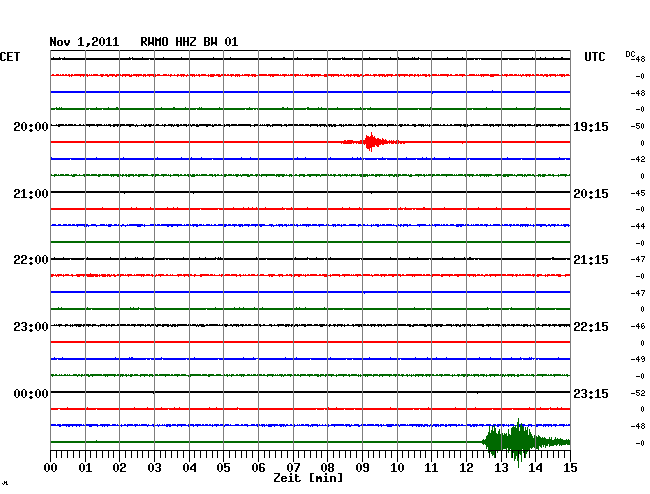Click minute tick label '09' on Zeit axis

click(362, 468)
